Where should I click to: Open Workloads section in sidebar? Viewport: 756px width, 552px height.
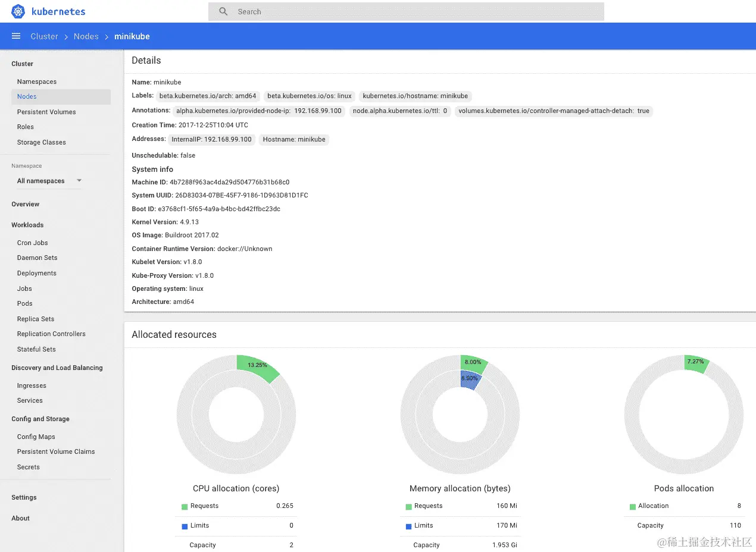point(27,225)
